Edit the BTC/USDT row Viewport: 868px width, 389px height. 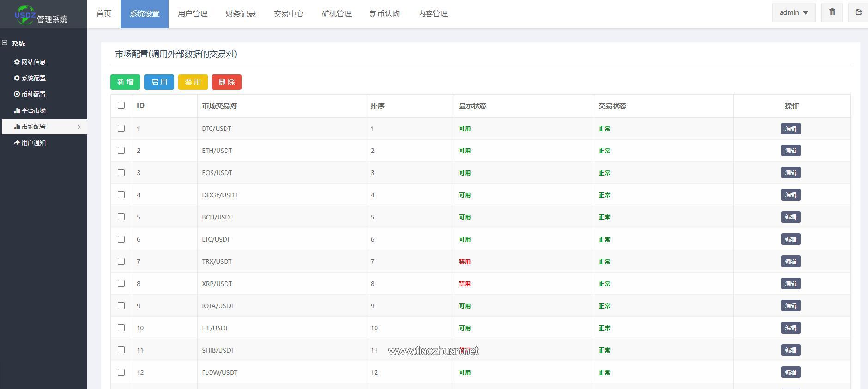790,128
